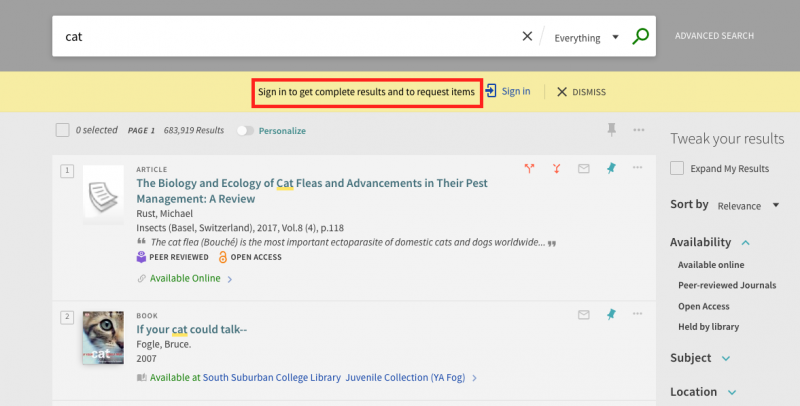Image resolution: width=800 pixels, height=406 pixels.
Task: Click the book cover thumbnail for result 2
Action: pyautogui.click(x=102, y=337)
